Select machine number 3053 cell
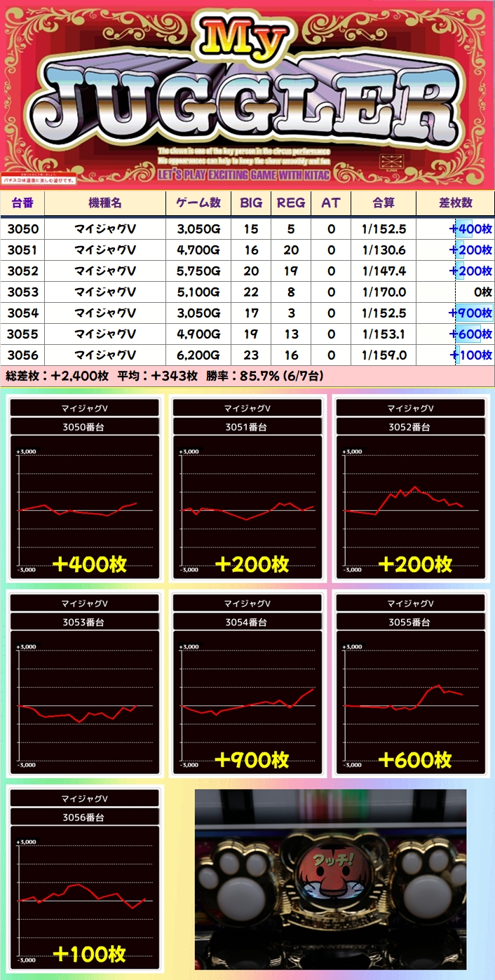Screen dimensions: 495x980 (22, 292)
